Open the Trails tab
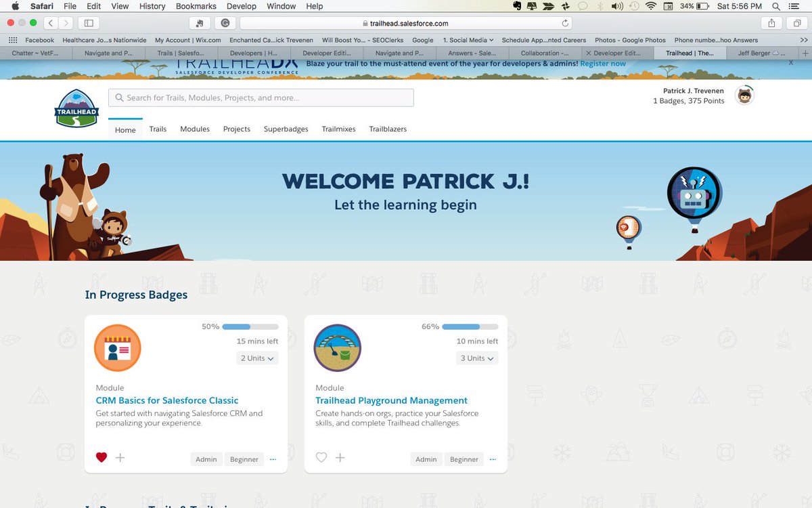 point(158,129)
